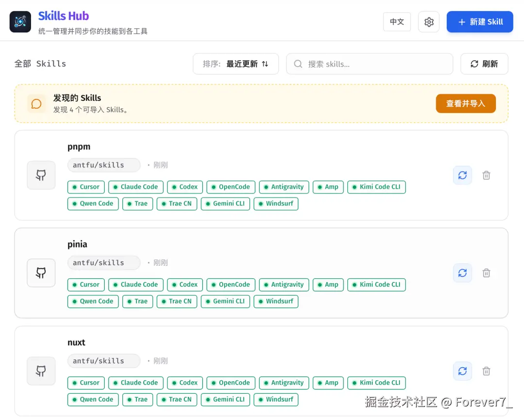
Task: Click the search magnifier icon
Action: click(x=298, y=64)
